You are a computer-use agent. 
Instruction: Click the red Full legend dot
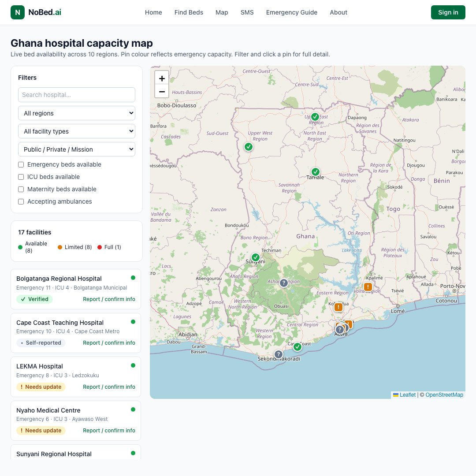tap(100, 247)
